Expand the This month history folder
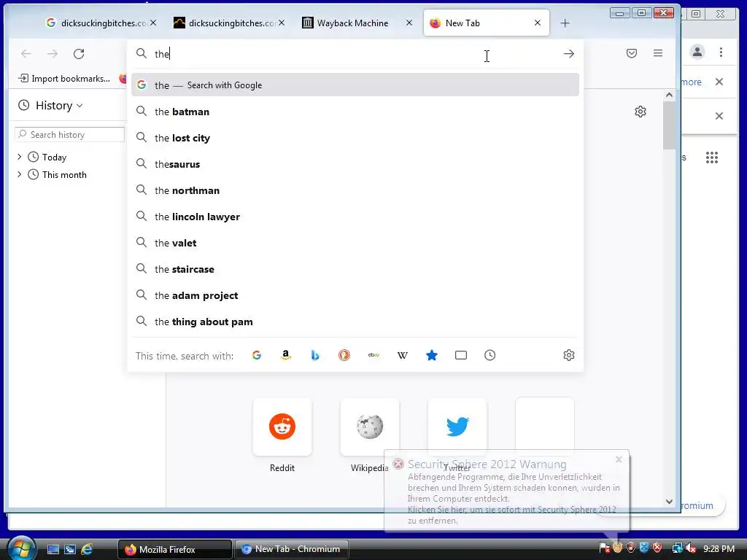Viewport: 747px width, 560px height. click(20, 174)
